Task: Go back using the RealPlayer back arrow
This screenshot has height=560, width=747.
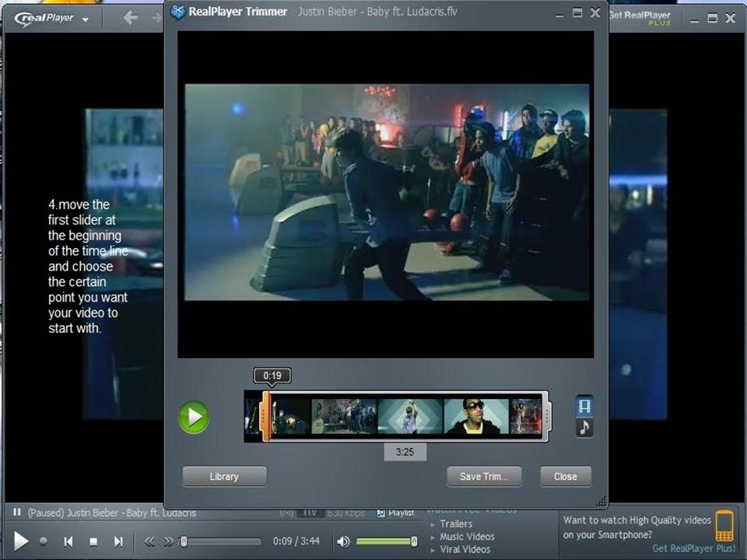Action: coord(130,18)
